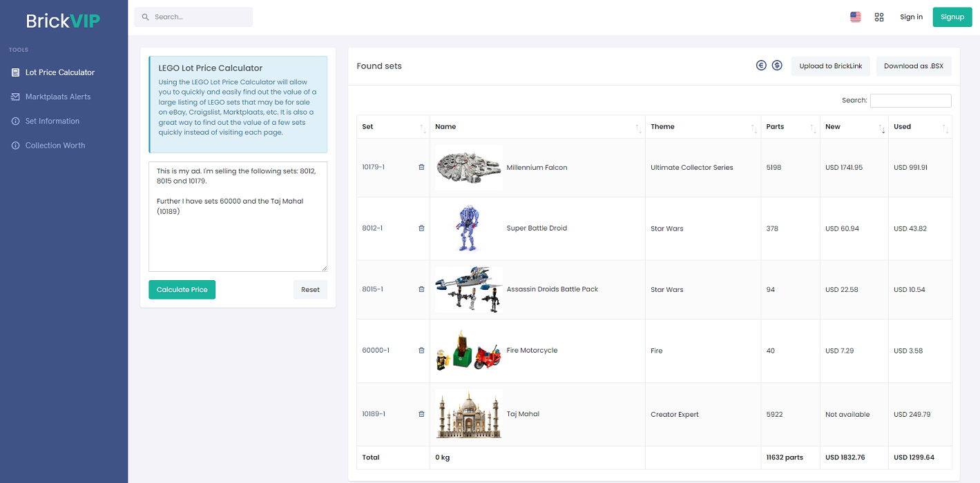
Task: Click the Super Battle Droid name text
Action: [x=537, y=228]
